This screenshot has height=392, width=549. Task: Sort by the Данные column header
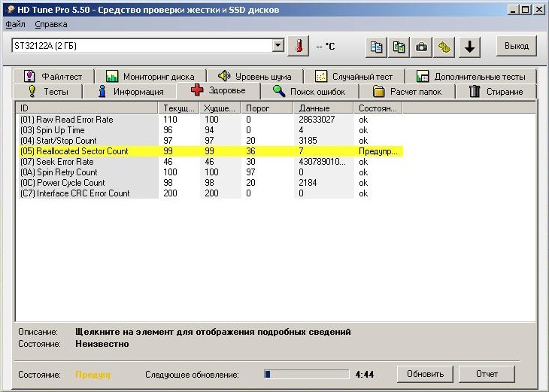(323, 108)
